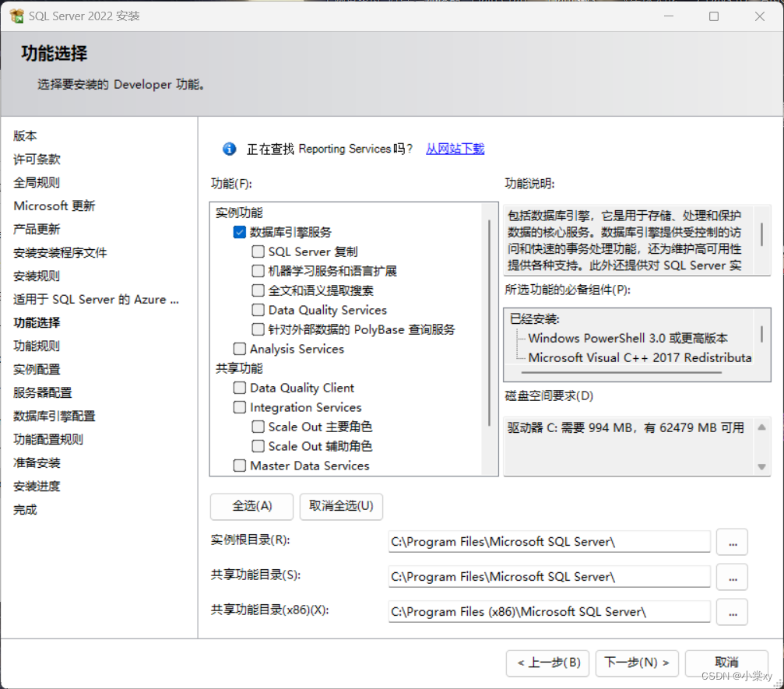This screenshot has width=784, height=689.
Task: Select Windows PowerShell 3.0 prerequisite row
Action: coord(628,339)
